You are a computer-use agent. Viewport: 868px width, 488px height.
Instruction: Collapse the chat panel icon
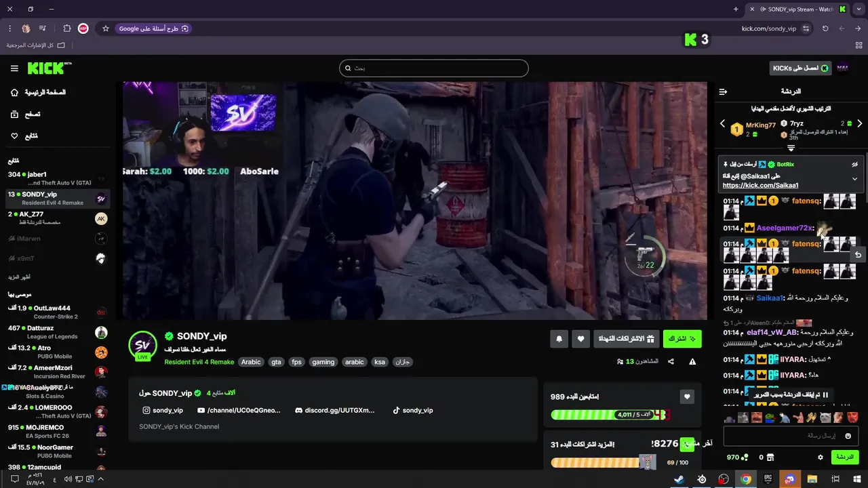[723, 91]
